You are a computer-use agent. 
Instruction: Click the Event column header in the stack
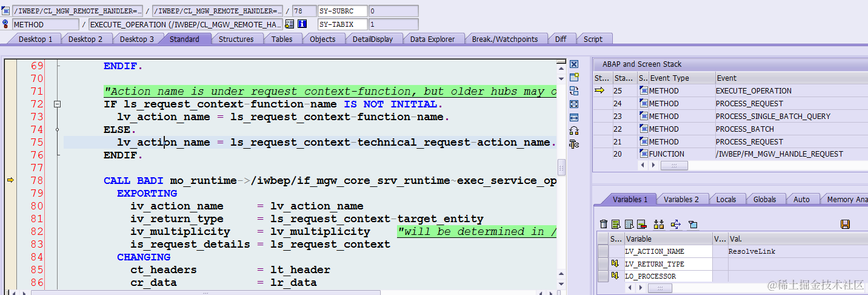(x=790, y=78)
